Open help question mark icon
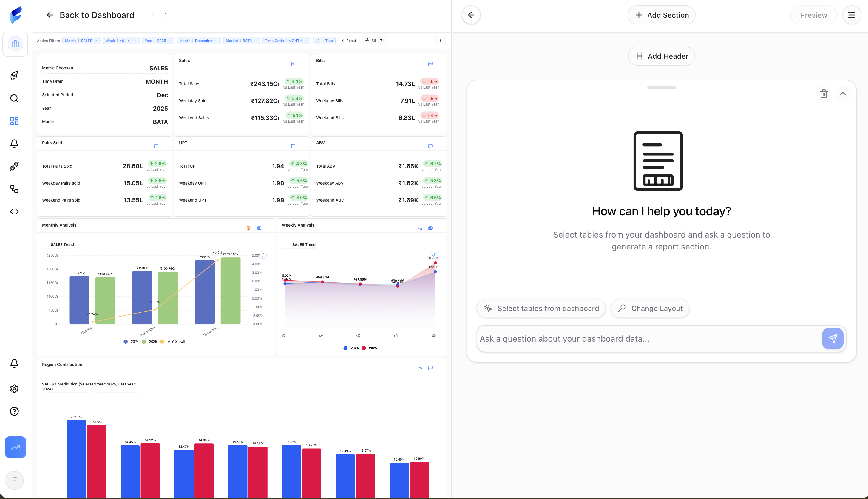868x499 pixels. point(14,411)
